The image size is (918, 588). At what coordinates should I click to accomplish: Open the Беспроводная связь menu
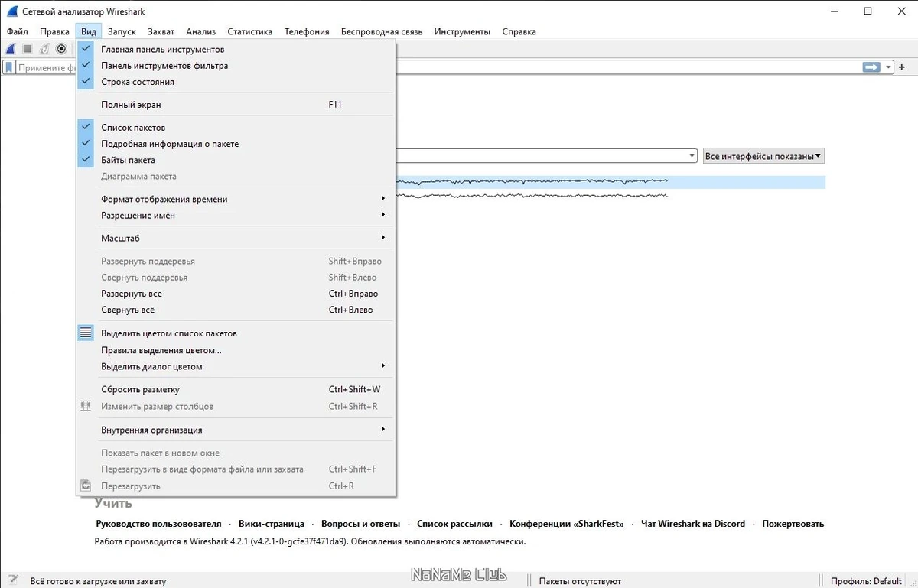click(x=382, y=31)
